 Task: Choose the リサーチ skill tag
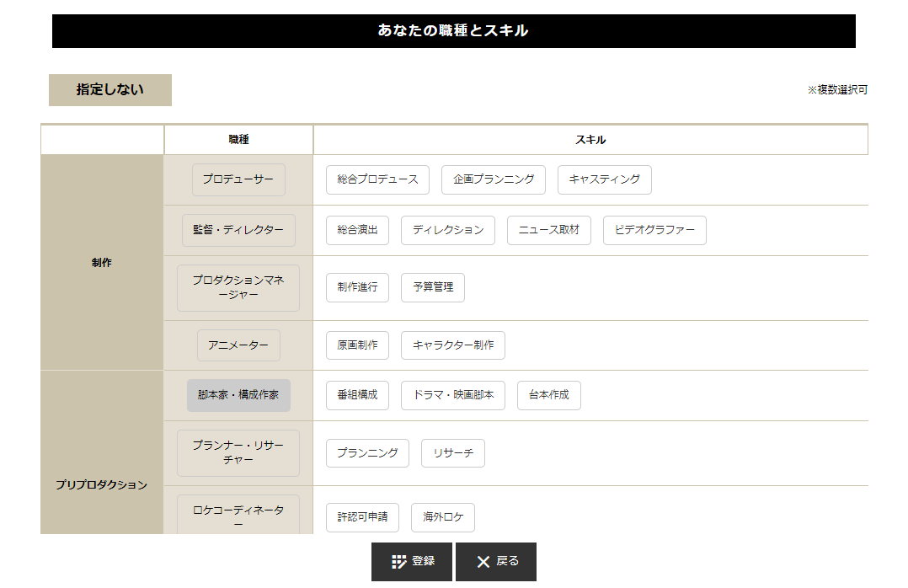[453, 453]
